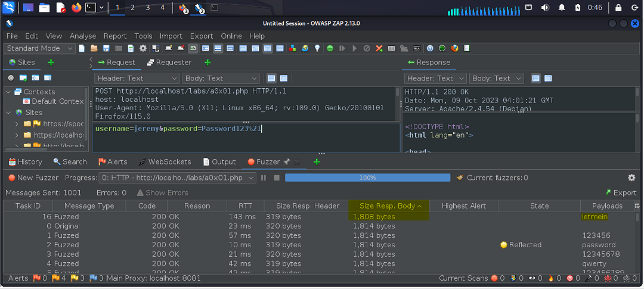Sort by Size Resp. Body column header
The image size is (644, 289).
pyautogui.click(x=389, y=206)
